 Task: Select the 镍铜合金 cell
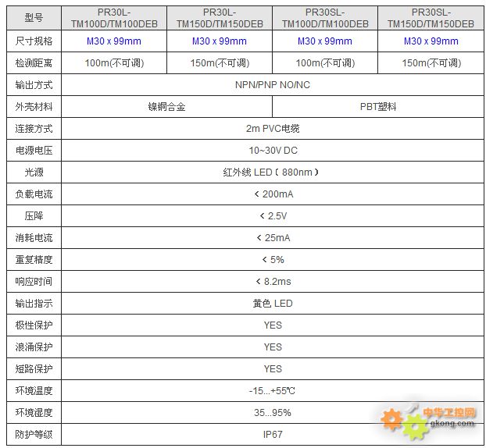[x=166, y=107]
